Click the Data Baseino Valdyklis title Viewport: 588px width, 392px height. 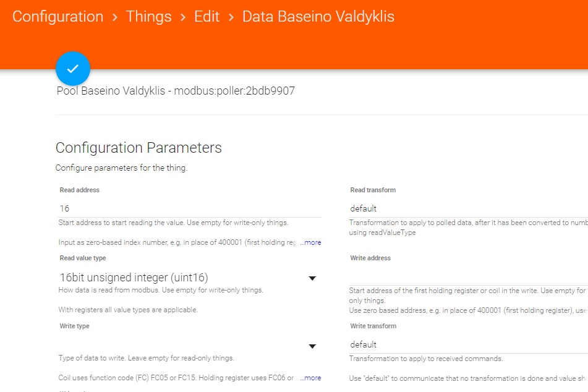[x=318, y=17]
